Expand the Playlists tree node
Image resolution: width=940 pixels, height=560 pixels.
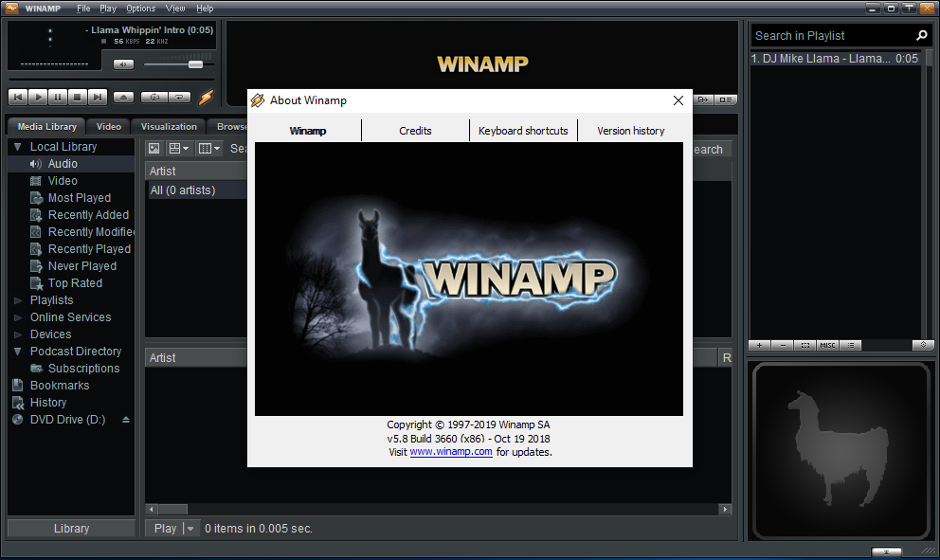coord(17,300)
